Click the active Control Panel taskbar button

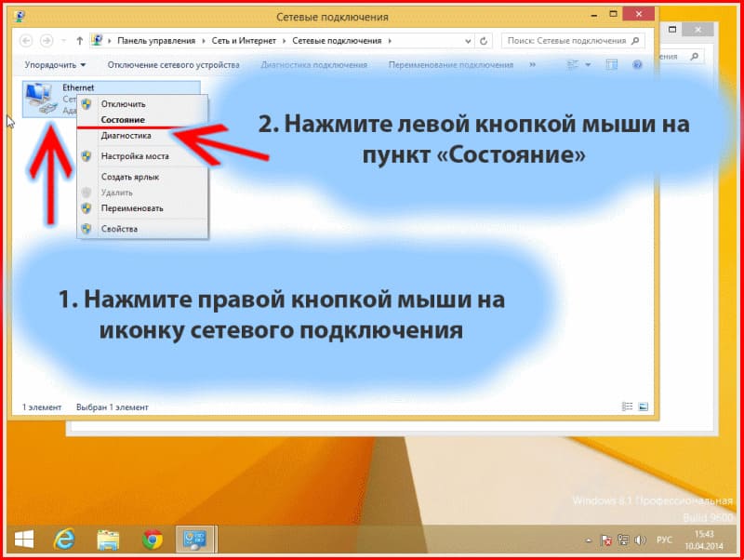[x=195, y=540]
